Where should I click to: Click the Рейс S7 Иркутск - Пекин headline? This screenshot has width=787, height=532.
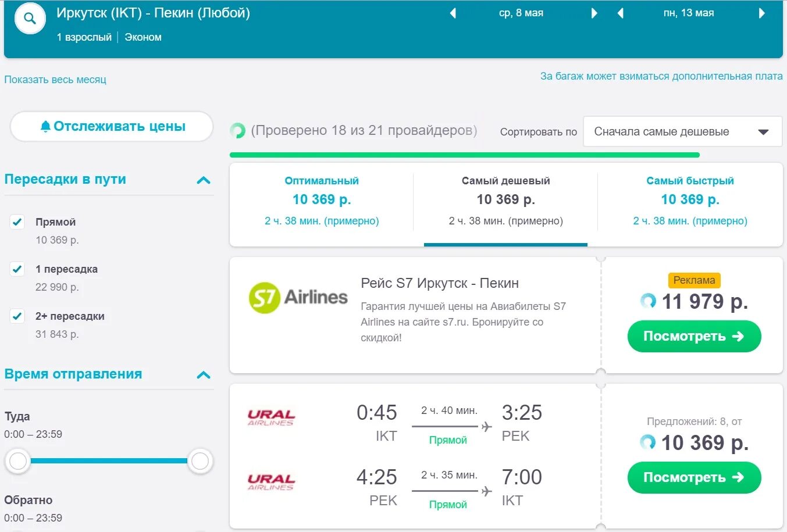pyautogui.click(x=440, y=283)
